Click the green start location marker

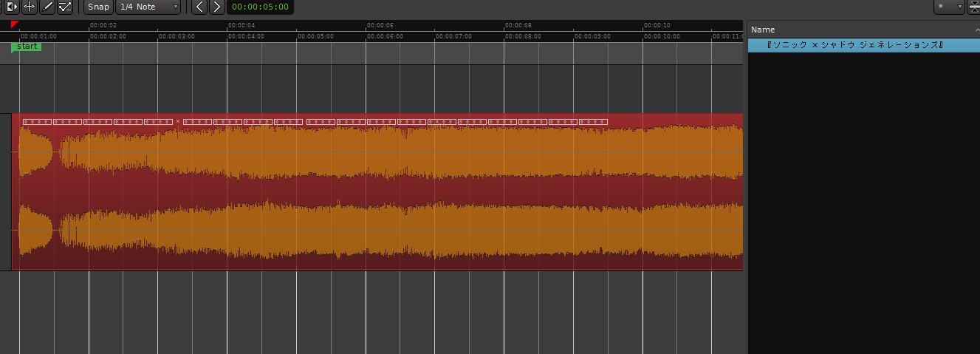tap(27, 47)
